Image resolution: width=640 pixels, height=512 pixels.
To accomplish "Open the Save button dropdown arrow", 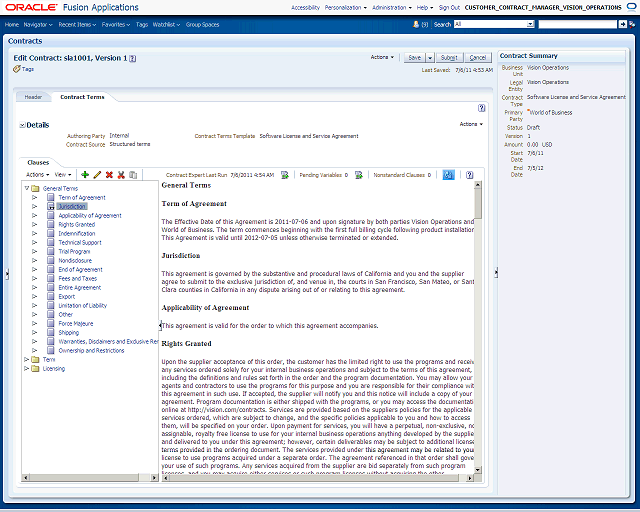I will 430,58.
